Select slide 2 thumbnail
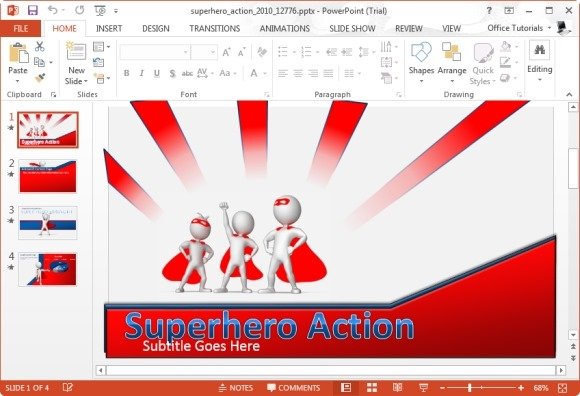The width and height of the screenshot is (580, 396). 48,176
